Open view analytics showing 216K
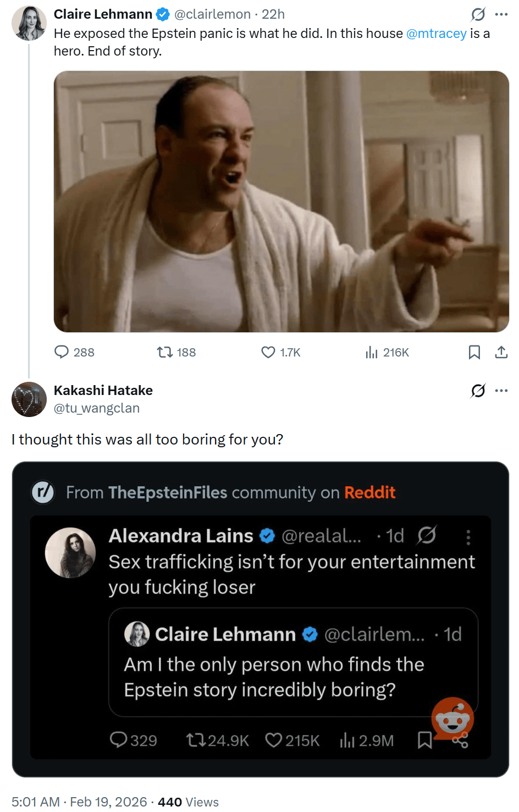The image size is (519, 812). (372, 352)
